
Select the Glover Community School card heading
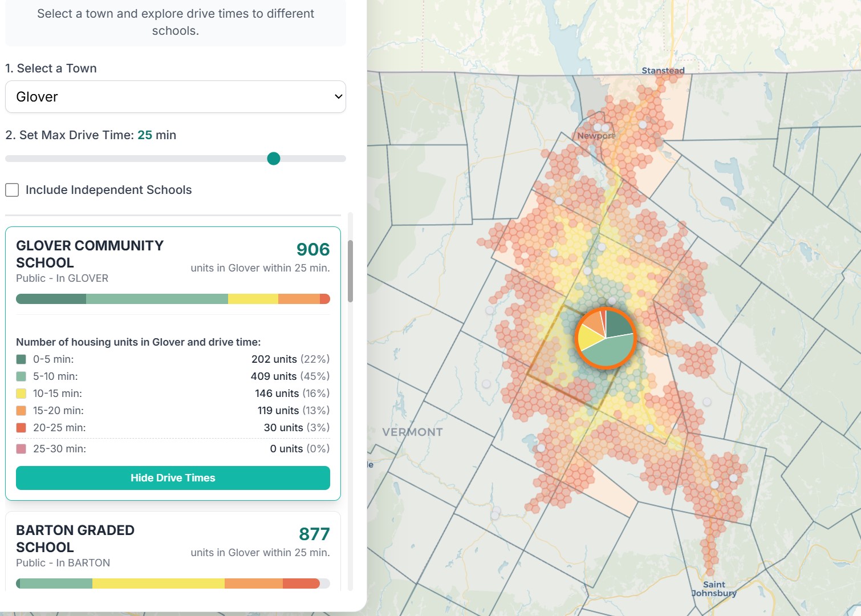tap(90, 254)
